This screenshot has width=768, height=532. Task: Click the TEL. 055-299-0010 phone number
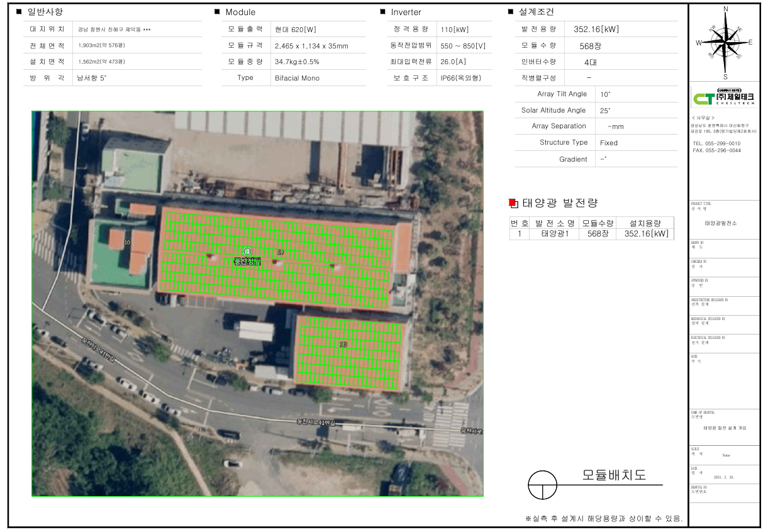pos(716,143)
